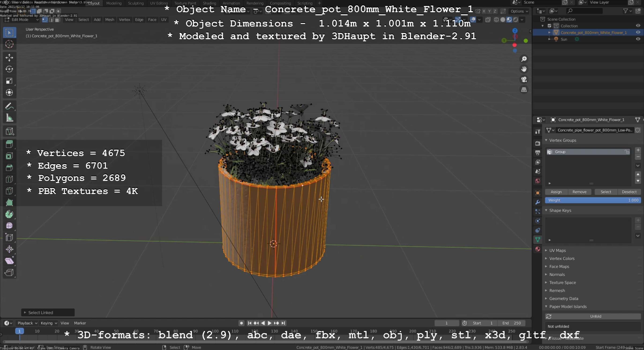Open the Options dropdown
644x350 pixels.
tap(519, 11)
